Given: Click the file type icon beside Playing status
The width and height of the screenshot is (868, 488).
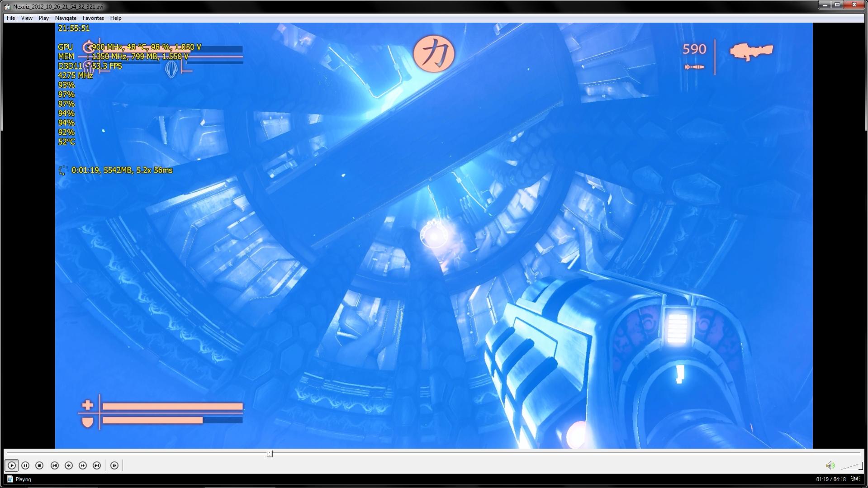Looking at the screenshot, I should coord(10,479).
